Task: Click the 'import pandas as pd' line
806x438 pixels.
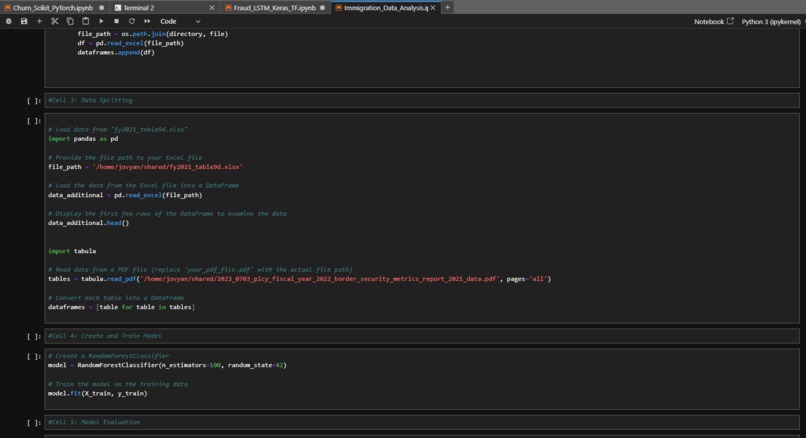Action: (x=83, y=139)
